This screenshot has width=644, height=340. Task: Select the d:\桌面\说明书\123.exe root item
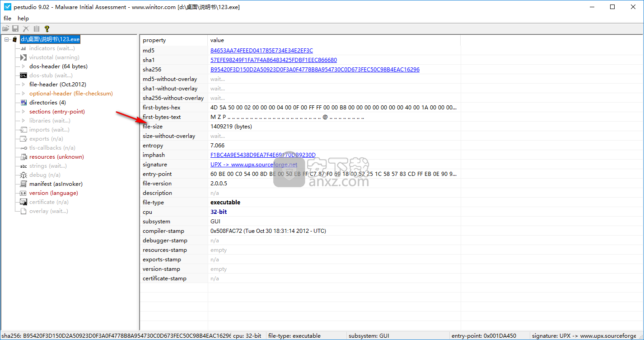50,39
